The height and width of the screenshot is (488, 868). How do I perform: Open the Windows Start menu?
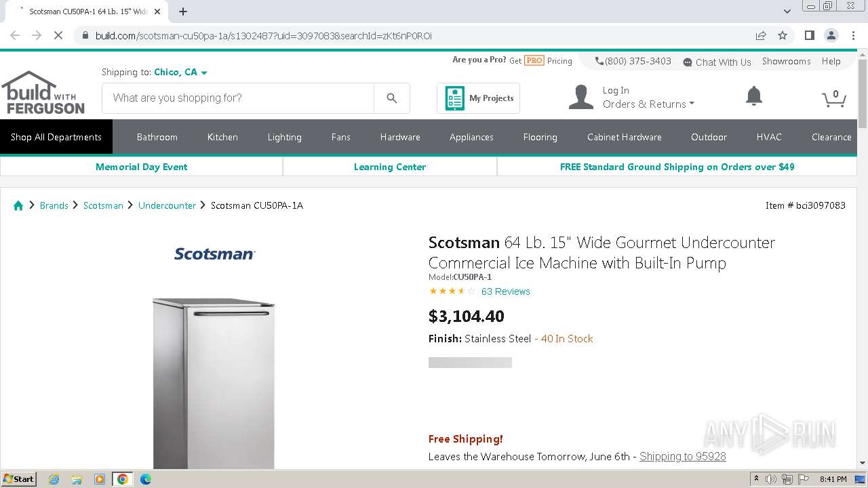coord(18,479)
